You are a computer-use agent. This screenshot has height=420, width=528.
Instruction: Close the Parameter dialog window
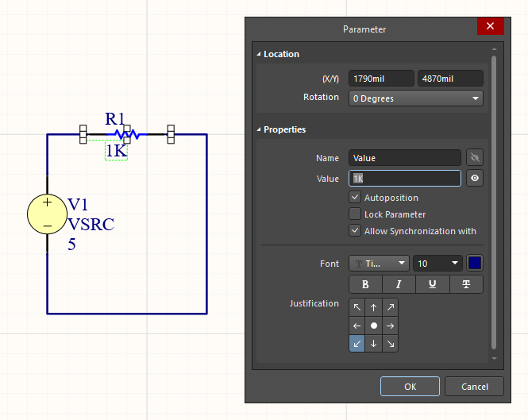point(491,26)
